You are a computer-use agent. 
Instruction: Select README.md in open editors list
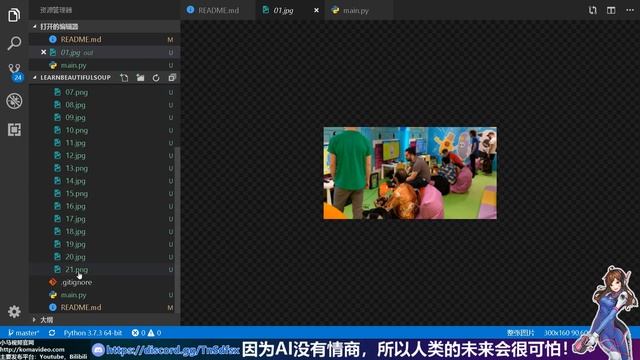(104, 39)
